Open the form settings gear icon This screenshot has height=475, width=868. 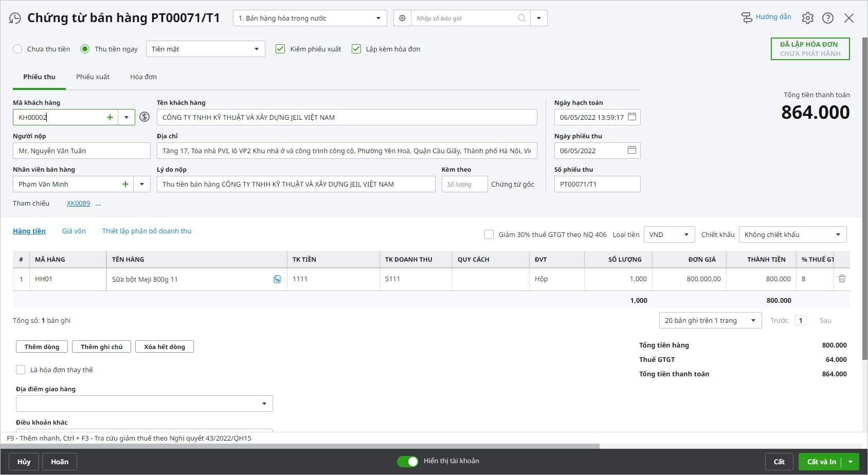(807, 18)
